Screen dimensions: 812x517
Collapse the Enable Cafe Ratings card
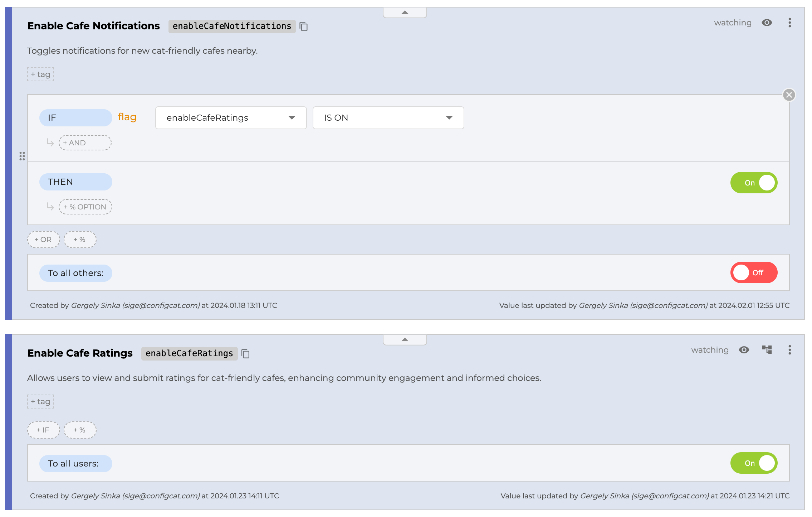[x=405, y=340]
